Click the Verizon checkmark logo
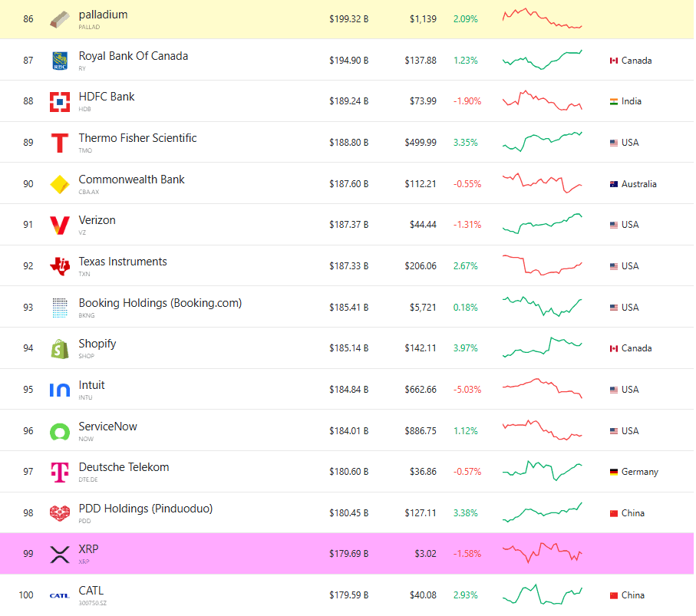Image resolution: width=696 pixels, height=616 pixels. [x=59, y=226]
